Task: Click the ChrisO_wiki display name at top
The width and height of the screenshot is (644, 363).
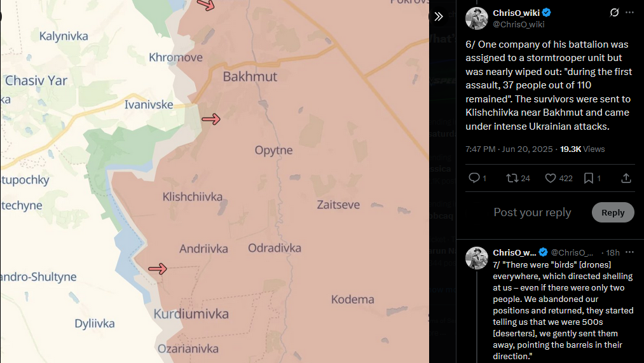Action: click(516, 13)
